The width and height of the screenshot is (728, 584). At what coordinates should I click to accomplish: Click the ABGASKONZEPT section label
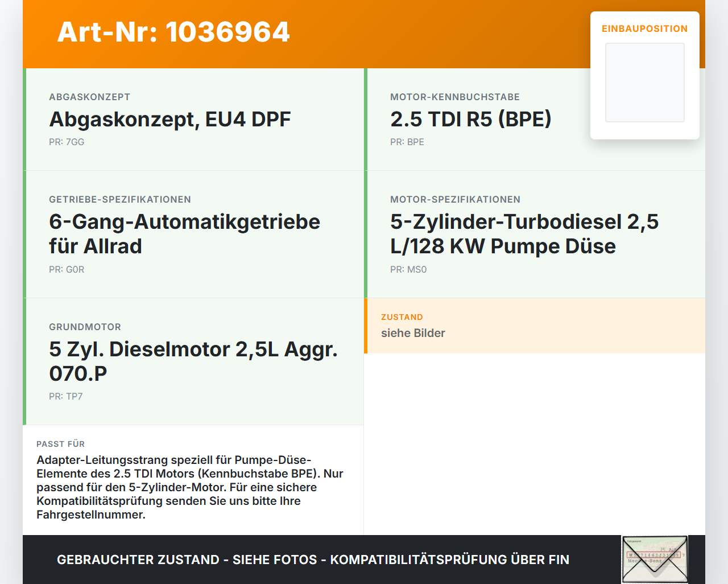[x=90, y=97]
